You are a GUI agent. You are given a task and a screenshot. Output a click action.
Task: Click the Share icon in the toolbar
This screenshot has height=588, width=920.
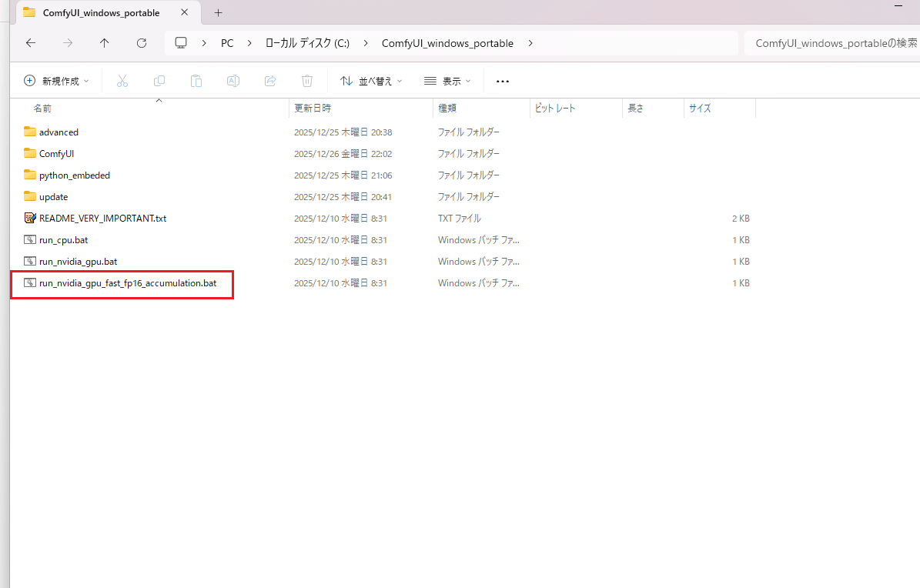point(269,80)
